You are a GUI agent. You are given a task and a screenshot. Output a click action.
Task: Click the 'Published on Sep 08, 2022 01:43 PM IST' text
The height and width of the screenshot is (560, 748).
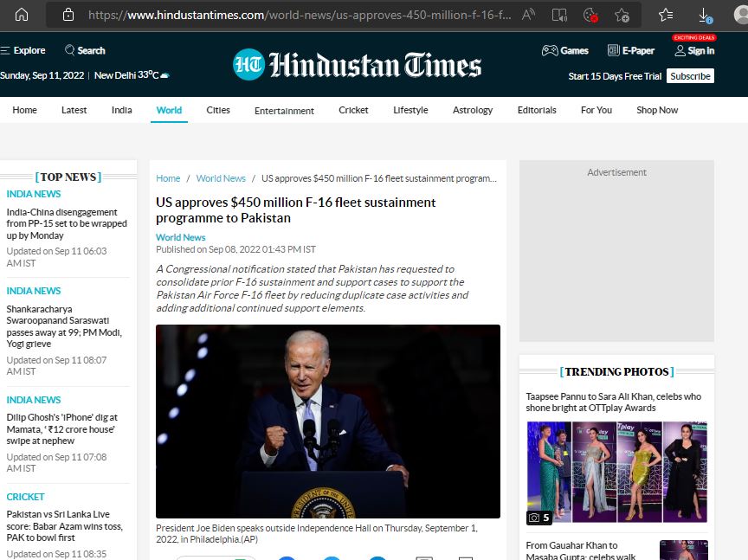point(235,249)
